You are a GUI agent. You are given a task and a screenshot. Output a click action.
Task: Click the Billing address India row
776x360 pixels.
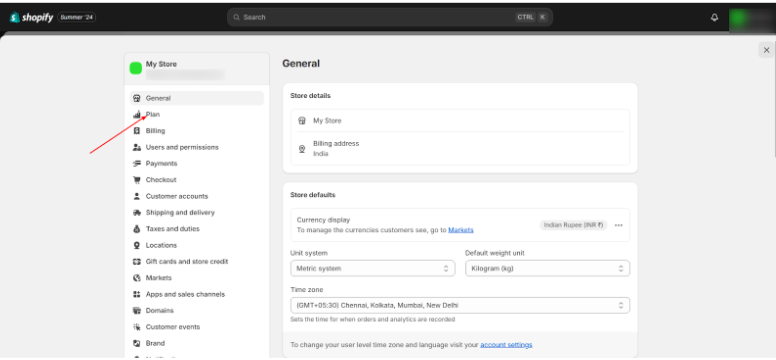(x=460, y=149)
